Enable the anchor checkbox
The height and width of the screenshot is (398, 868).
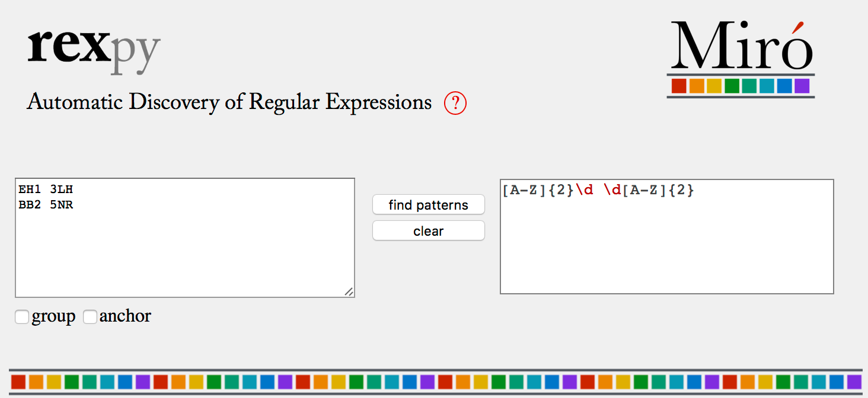click(x=90, y=317)
